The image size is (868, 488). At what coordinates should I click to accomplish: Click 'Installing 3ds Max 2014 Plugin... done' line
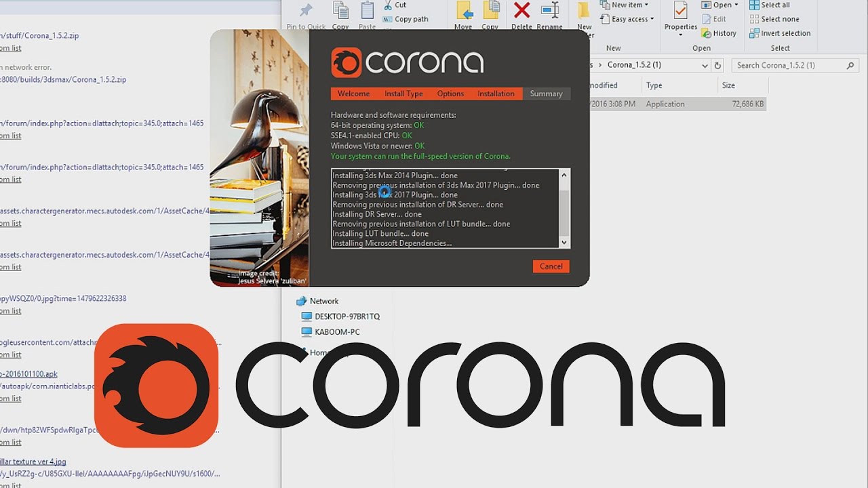tap(395, 176)
